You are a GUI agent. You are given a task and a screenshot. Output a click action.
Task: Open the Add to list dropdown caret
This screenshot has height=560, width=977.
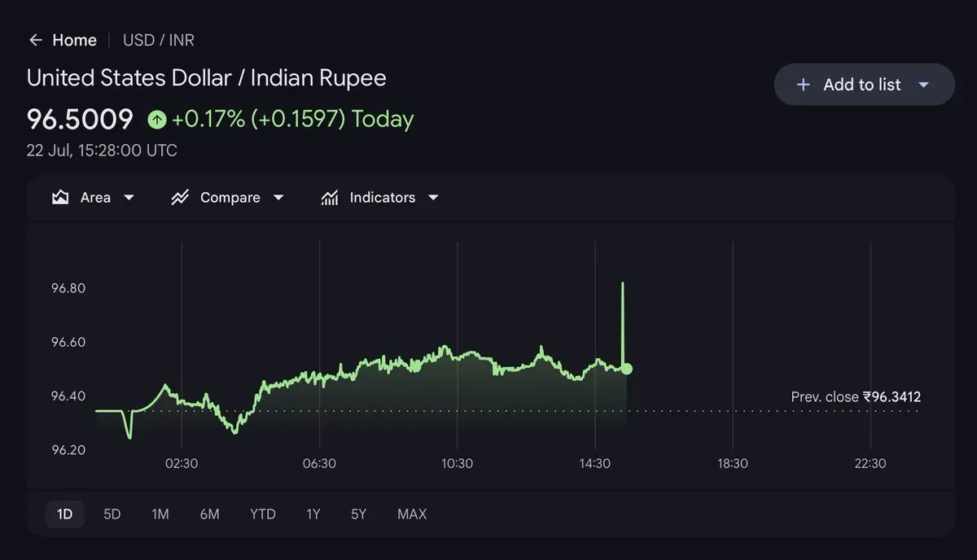(x=923, y=85)
